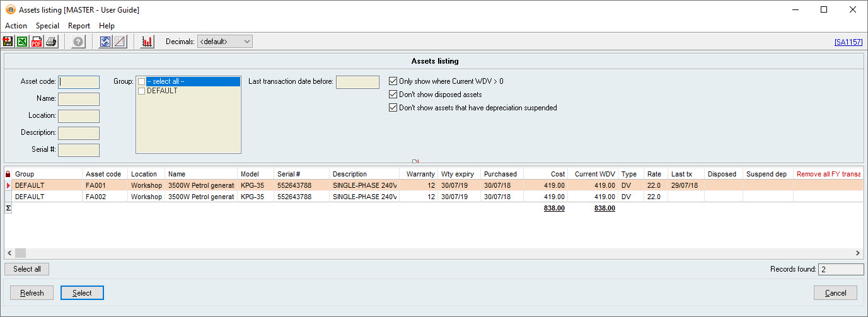This screenshot has height=317, width=868.
Task: Click the Last transaction date before field
Action: 357,82
